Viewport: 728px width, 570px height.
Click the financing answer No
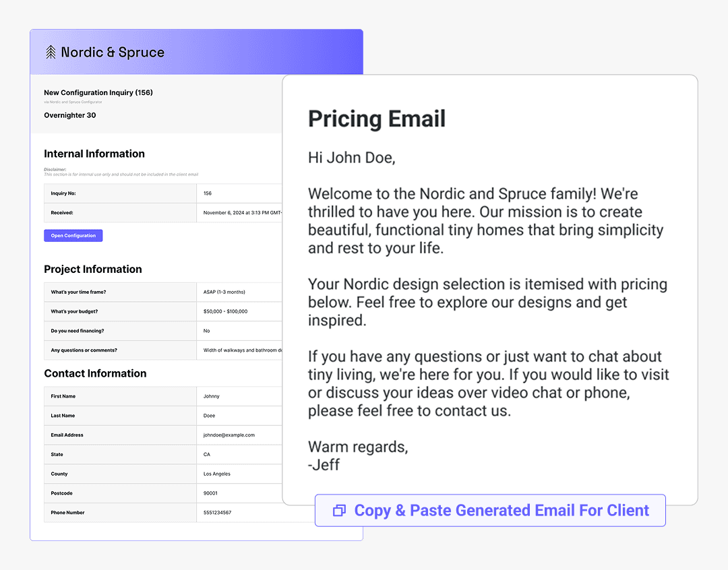(207, 331)
